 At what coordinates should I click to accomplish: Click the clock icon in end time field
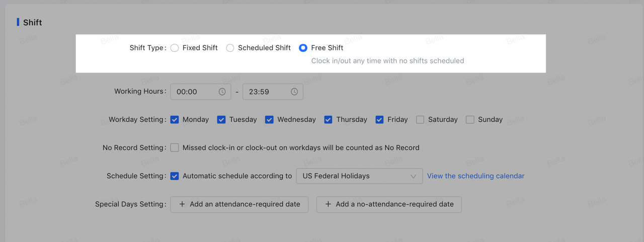294,92
